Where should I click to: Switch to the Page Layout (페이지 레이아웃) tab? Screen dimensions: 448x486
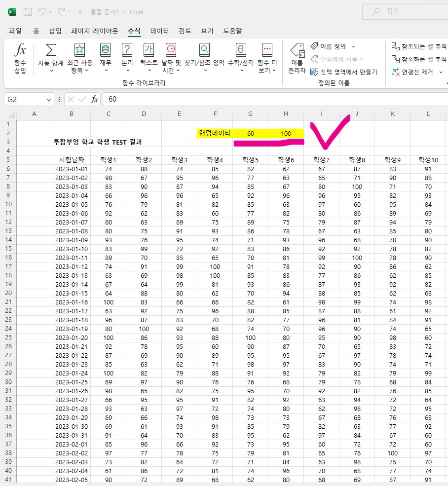click(x=95, y=31)
